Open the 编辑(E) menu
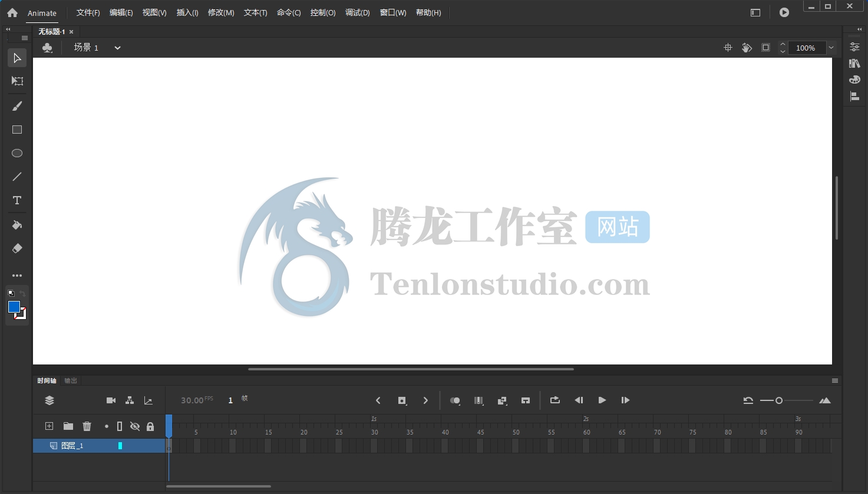The image size is (868, 494). [x=121, y=12]
